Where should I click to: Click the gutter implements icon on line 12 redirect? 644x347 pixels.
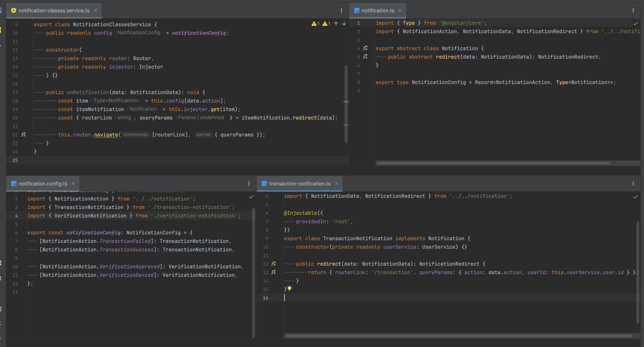click(x=274, y=264)
